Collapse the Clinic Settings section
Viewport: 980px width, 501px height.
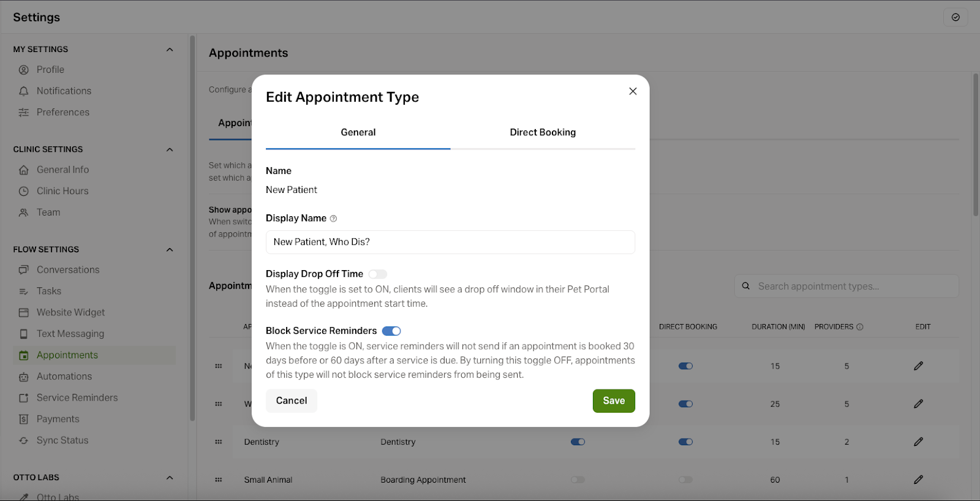170,149
